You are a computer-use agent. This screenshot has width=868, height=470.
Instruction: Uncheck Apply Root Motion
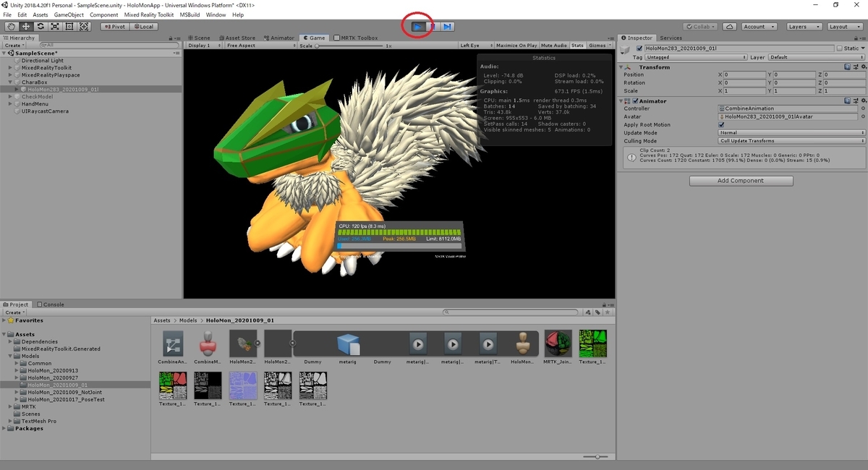click(x=721, y=124)
